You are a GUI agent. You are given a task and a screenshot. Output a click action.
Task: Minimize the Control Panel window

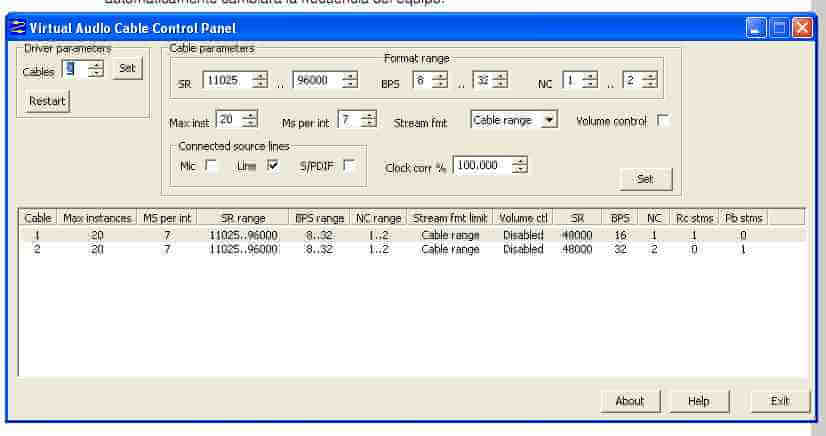756,27
